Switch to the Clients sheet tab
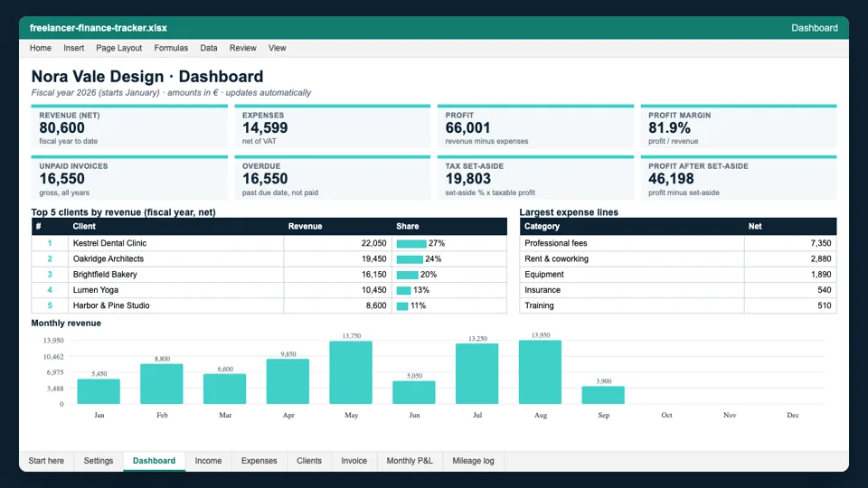 click(x=309, y=461)
